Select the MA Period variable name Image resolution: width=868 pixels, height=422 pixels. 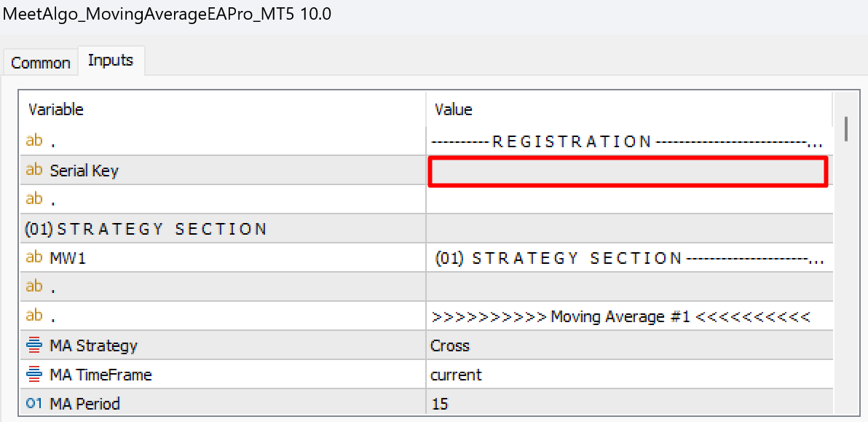click(x=84, y=405)
